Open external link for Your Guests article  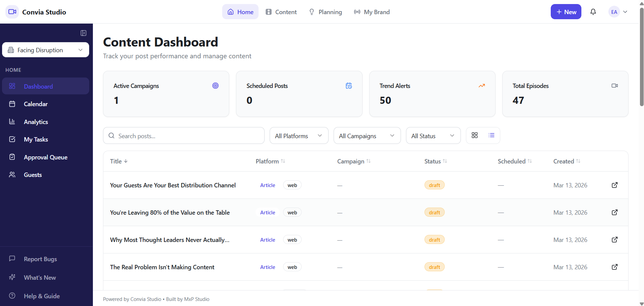(615, 185)
